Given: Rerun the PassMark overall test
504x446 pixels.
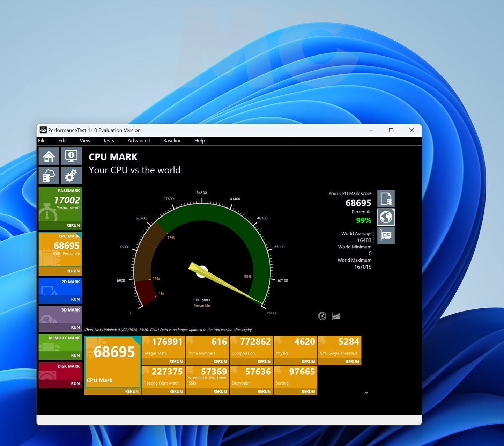Looking at the screenshot, I should [73, 226].
